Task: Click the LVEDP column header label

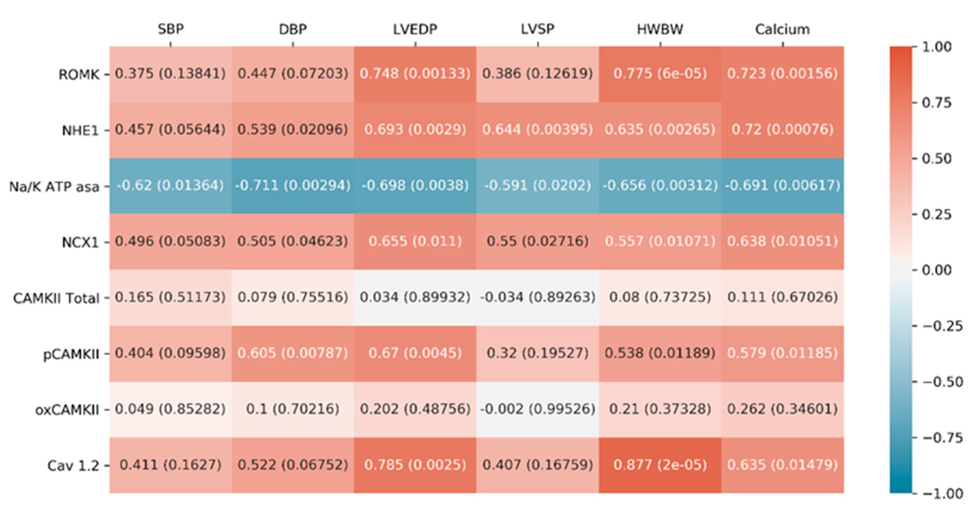Action: click(415, 29)
